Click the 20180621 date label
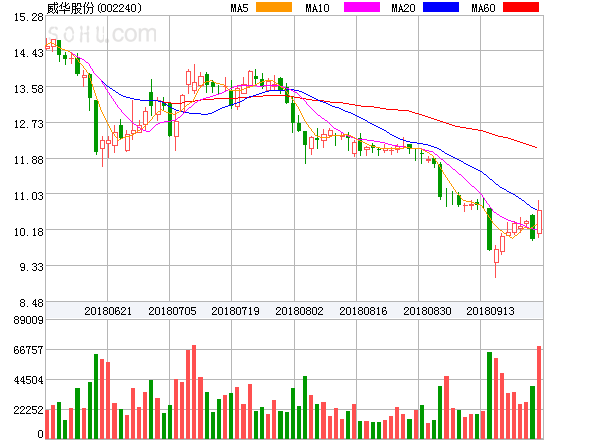 point(108,311)
